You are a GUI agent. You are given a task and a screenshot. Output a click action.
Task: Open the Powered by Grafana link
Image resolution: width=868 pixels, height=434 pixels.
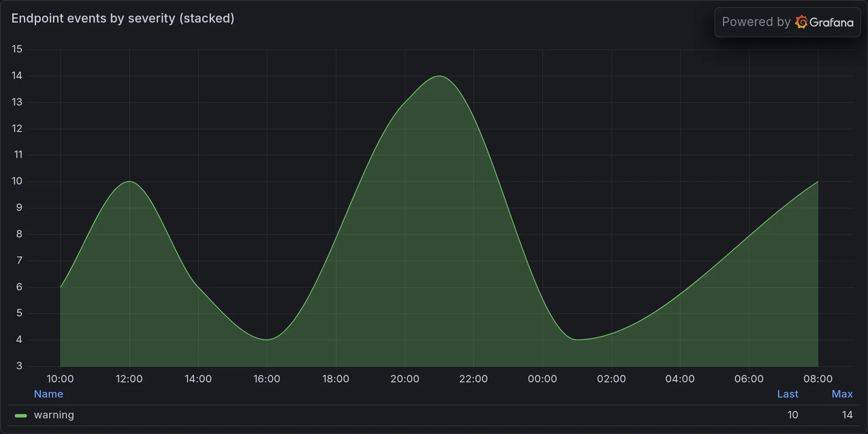coord(787,22)
